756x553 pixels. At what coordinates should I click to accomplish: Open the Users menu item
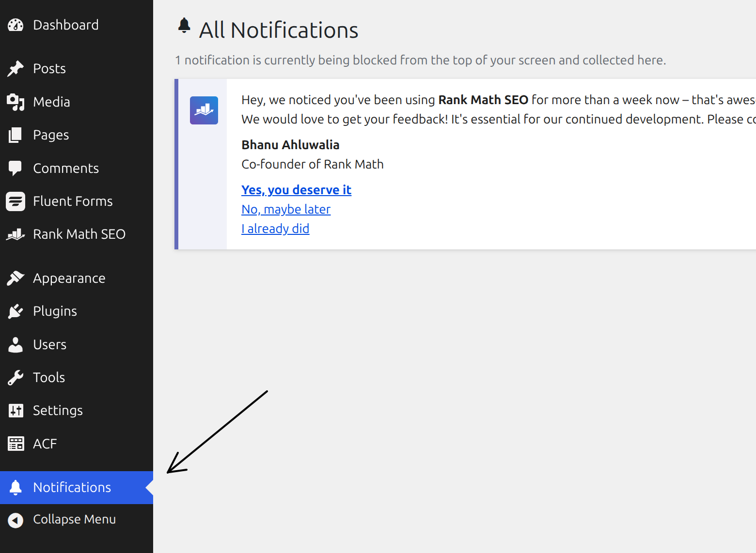point(77,345)
